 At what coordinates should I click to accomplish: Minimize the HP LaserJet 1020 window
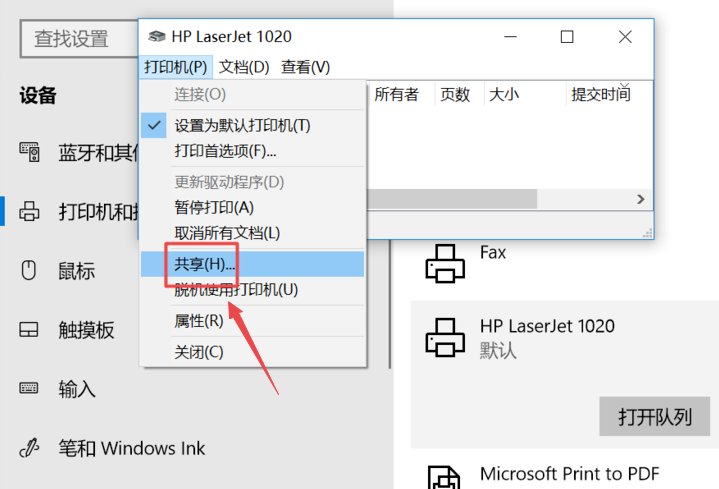[x=510, y=37]
